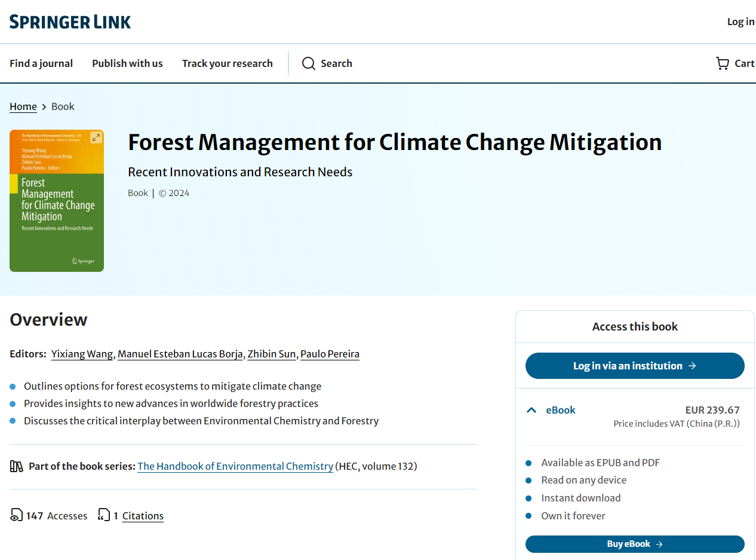
Task: Open editor Paulo Pereira's link
Action: 330,354
